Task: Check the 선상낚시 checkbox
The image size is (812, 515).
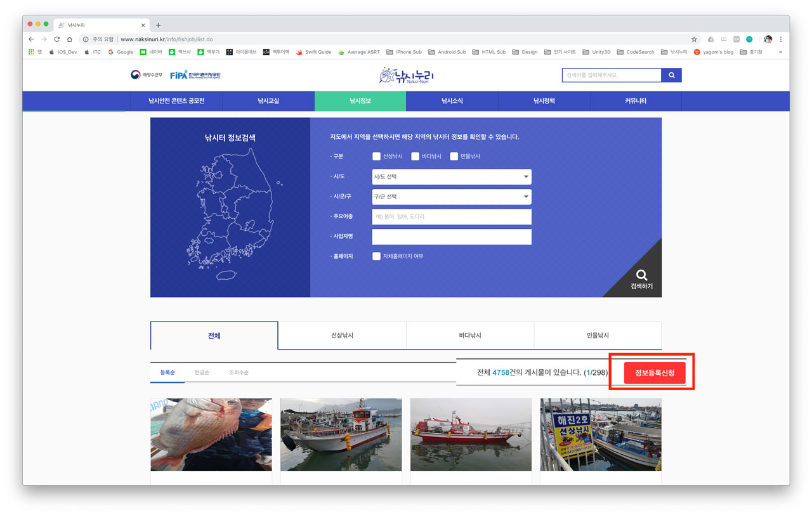Action: (377, 156)
